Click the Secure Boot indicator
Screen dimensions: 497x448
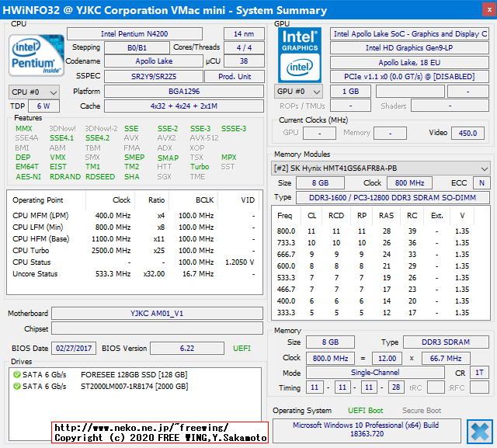point(422,411)
